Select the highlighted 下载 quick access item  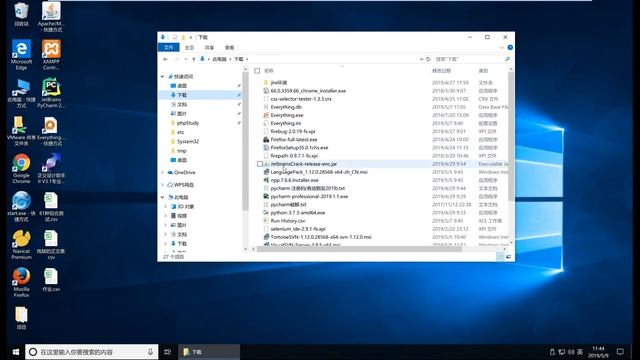(x=200, y=95)
